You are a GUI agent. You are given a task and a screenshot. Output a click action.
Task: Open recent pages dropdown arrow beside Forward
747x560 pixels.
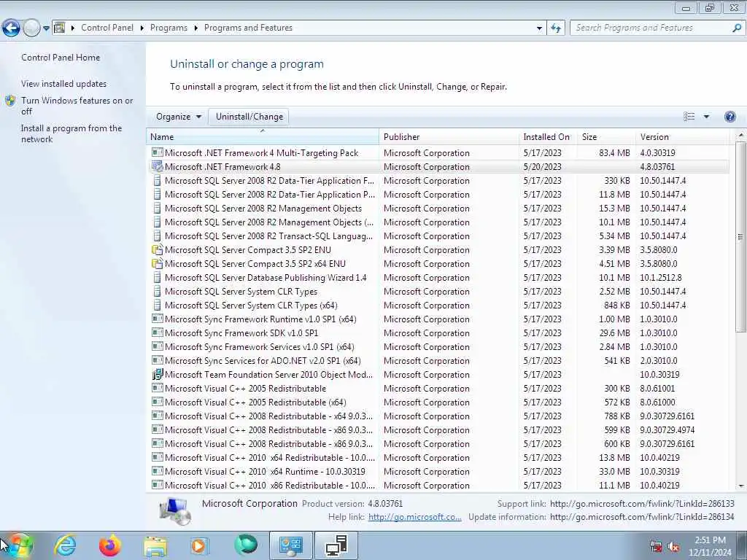(x=46, y=28)
